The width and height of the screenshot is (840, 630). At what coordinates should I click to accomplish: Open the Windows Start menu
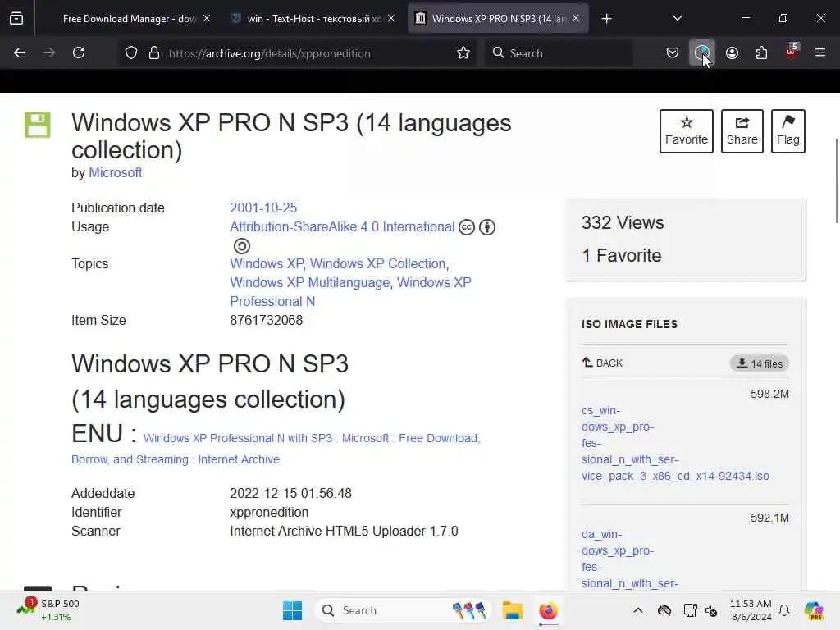[x=293, y=610]
